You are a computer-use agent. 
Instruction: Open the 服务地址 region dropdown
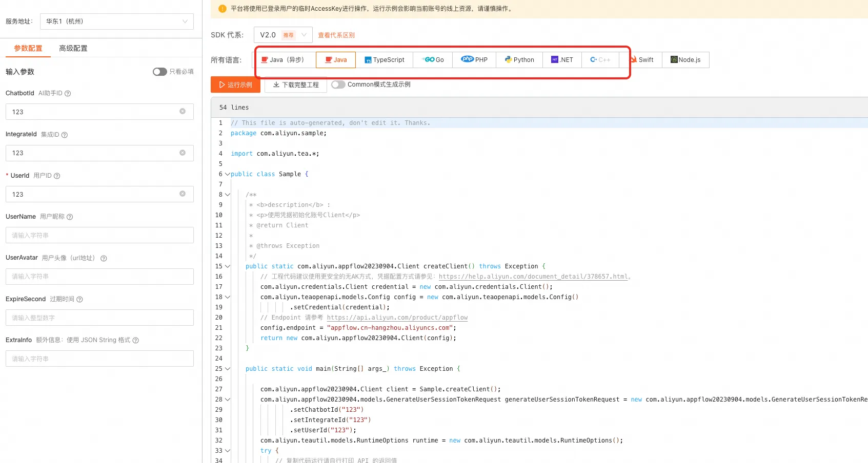coord(116,22)
